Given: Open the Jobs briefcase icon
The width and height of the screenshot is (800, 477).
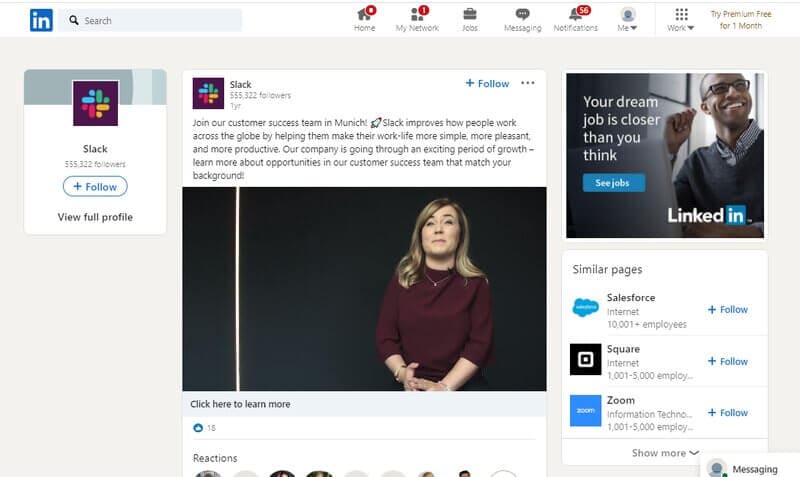Looking at the screenshot, I should click(470, 19).
